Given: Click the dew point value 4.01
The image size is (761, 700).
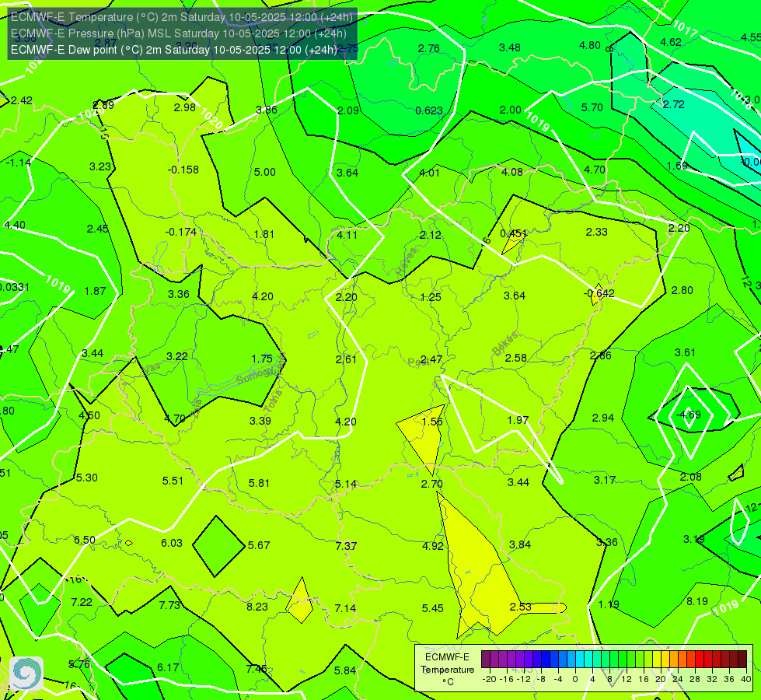Looking at the screenshot, I should tap(430, 173).
